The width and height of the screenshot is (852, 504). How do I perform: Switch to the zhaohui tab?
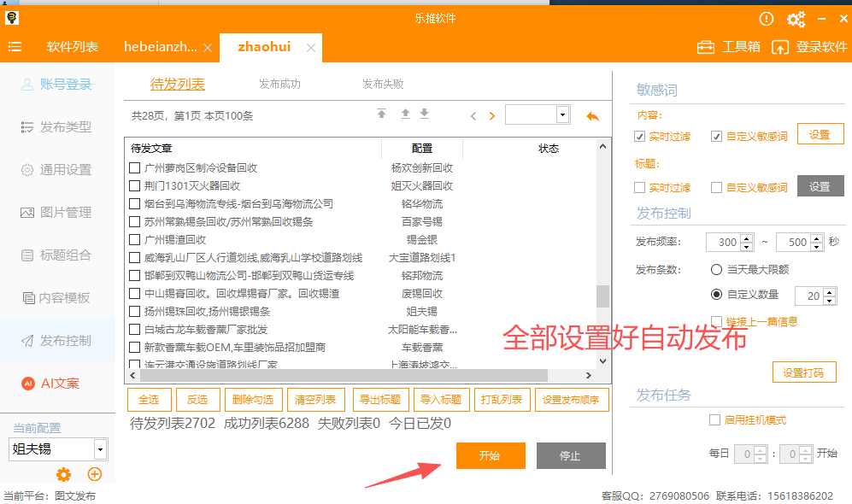264,49
